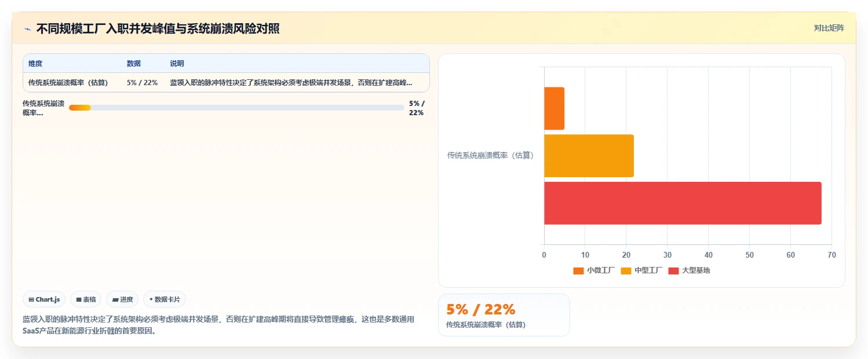This screenshot has height=359, width=868.
Task: Click the 对比矩阵 label in the header
Action: coord(829,28)
